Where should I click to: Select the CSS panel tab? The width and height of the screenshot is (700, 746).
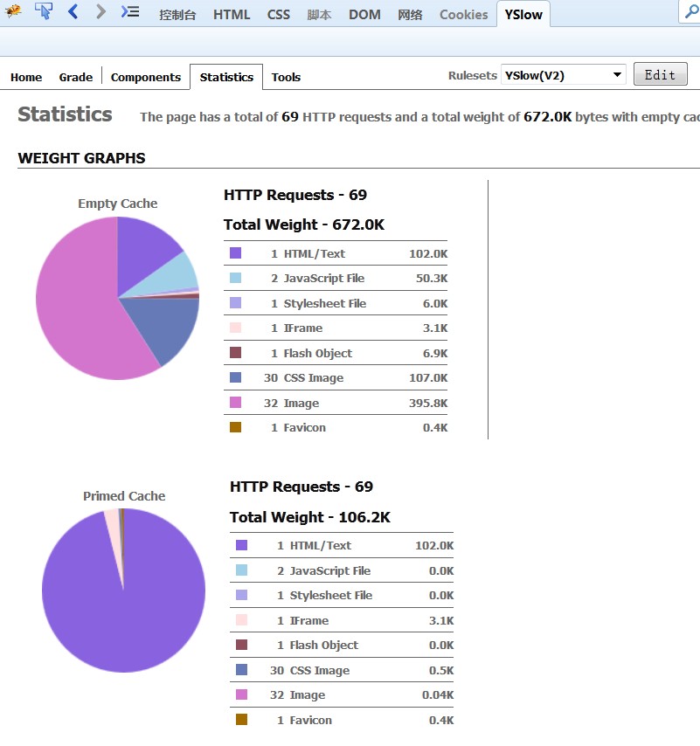coord(279,15)
